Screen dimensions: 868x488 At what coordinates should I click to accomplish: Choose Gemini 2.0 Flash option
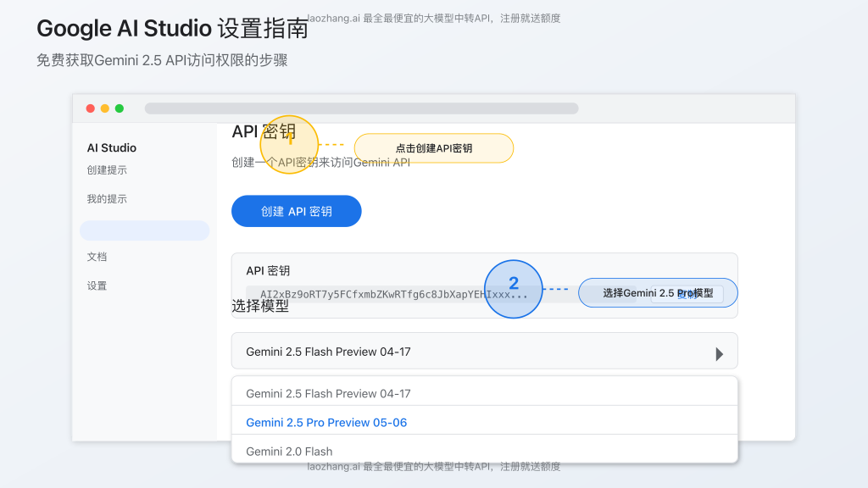point(484,451)
